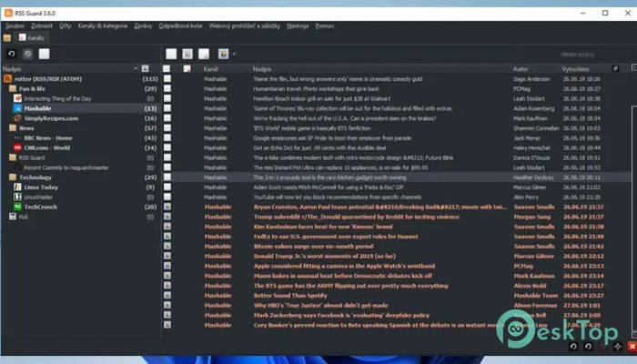Image resolution: width=637 pixels, height=364 pixels.
Task: Collapse the Technology category folder
Action: pyautogui.click(x=13, y=177)
